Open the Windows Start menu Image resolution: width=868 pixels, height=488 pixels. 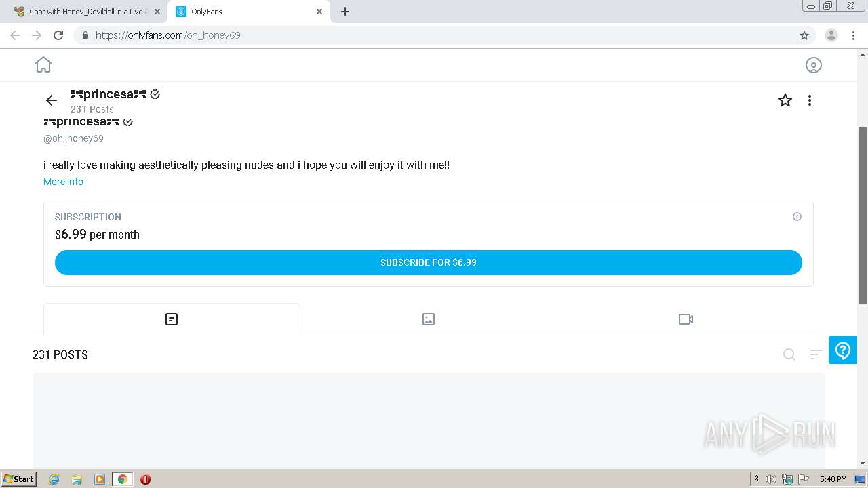tap(19, 479)
